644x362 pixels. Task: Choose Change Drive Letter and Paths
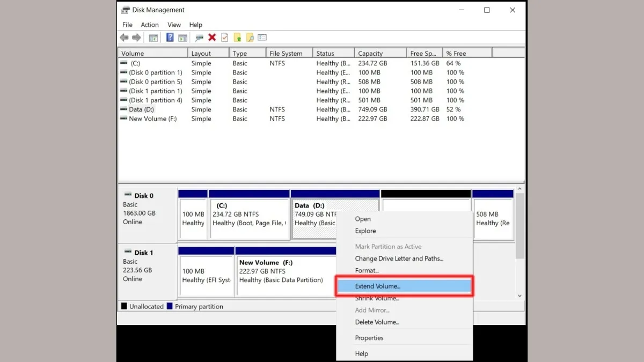pyautogui.click(x=399, y=258)
